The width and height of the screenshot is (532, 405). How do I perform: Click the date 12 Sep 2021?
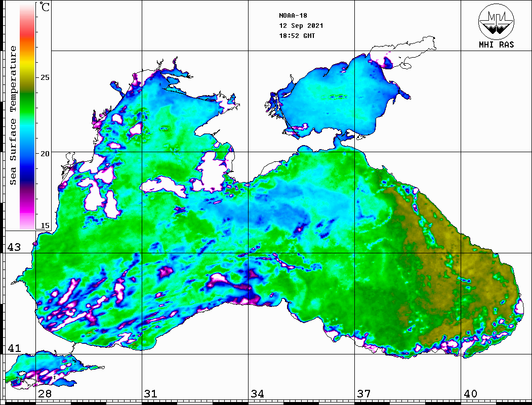[301, 26]
